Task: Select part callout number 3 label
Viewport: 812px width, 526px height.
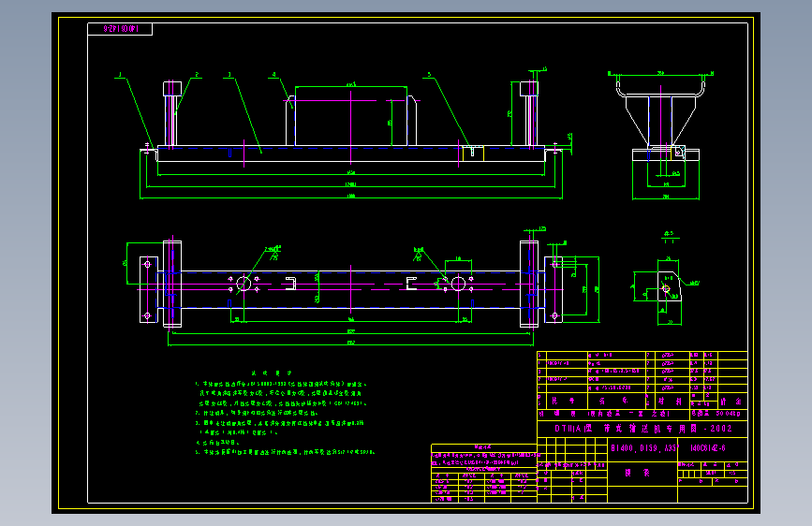Action: point(229,75)
